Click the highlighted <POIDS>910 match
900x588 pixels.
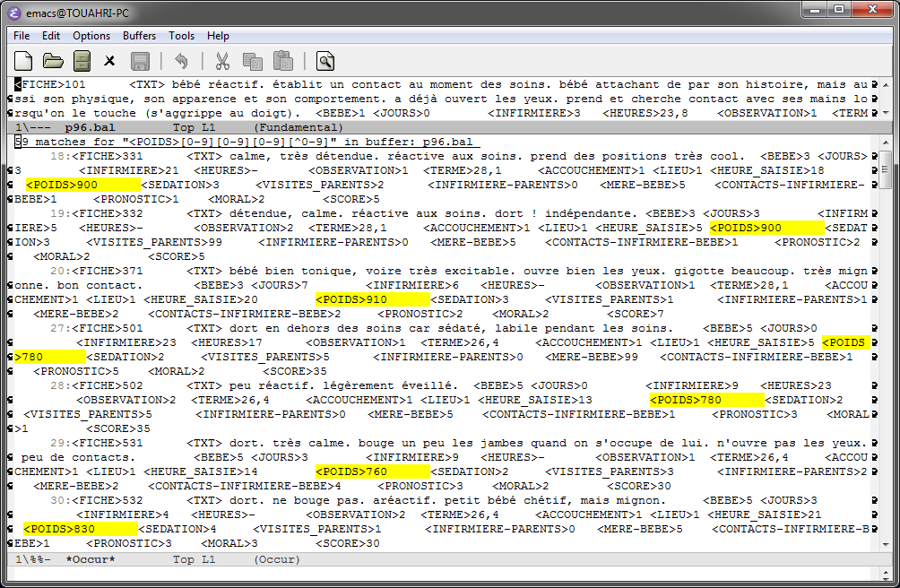click(373, 299)
